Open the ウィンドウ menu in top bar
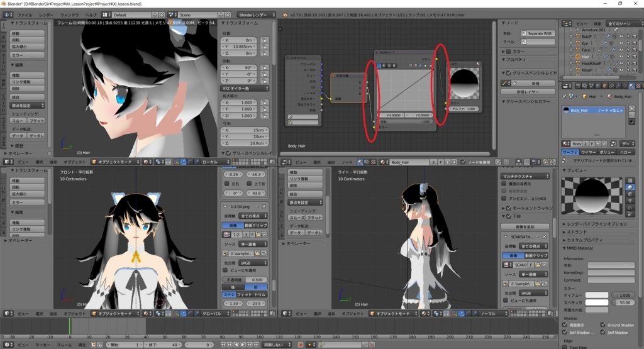Image resolution: width=644 pixels, height=349 pixels. tap(69, 15)
